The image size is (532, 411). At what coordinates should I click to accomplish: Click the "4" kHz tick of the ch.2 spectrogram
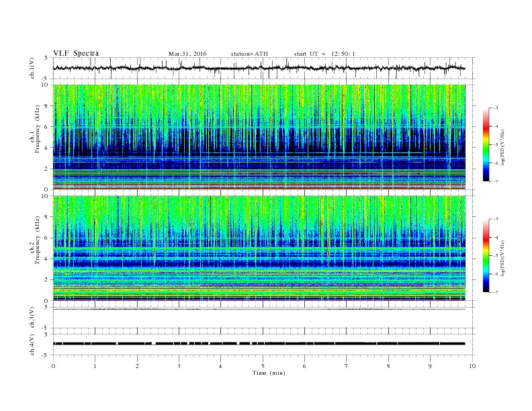pyautogui.click(x=46, y=259)
